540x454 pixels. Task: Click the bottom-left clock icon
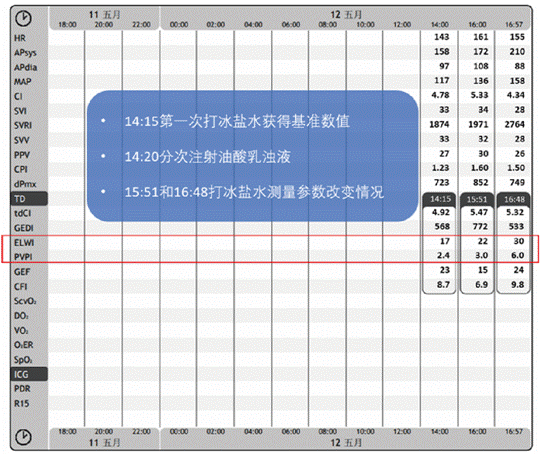click(x=23, y=437)
